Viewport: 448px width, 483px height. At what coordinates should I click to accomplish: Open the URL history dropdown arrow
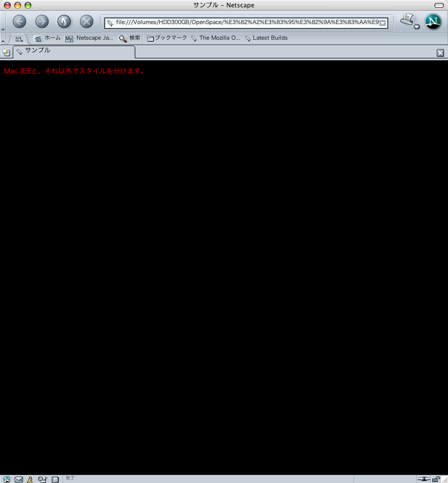(x=383, y=23)
